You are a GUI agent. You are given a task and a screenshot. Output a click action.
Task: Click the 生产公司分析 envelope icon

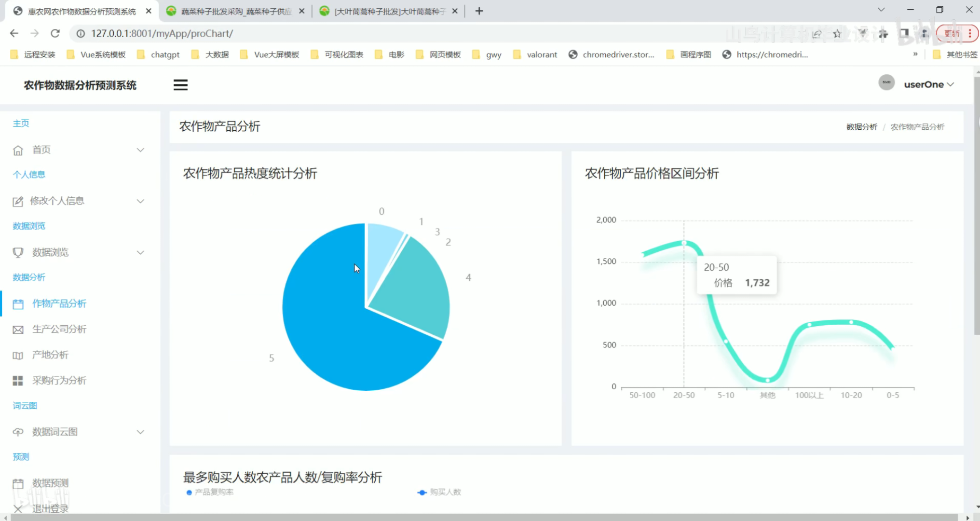tap(18, 329)
